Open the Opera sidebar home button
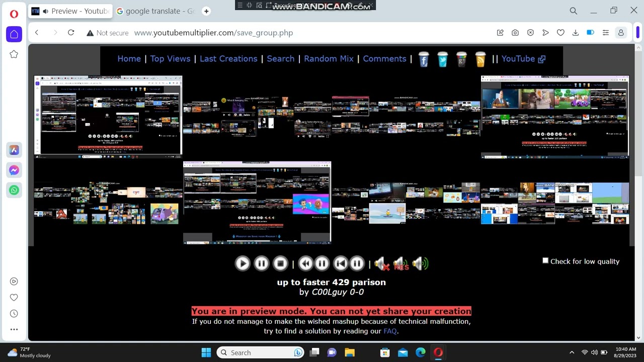This screenshot has height=362, width=644. coord(14,34)
